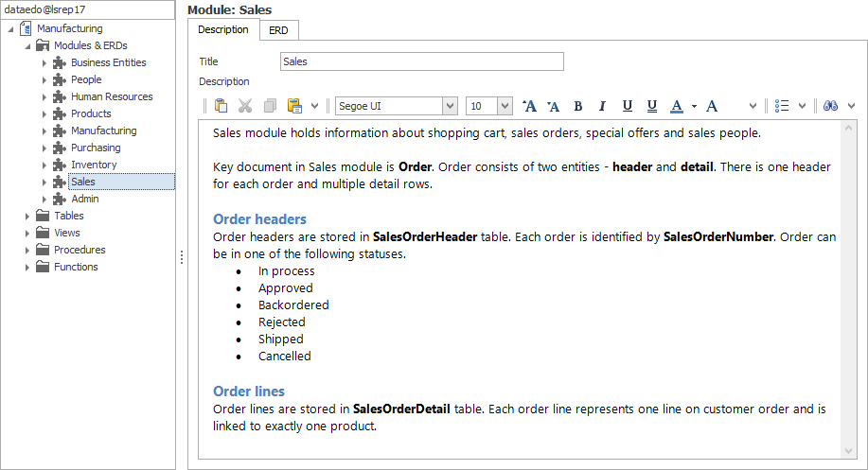Open the font size dropdown showing 10
This screenshot has height=470, width=868.
coord(505,106)
